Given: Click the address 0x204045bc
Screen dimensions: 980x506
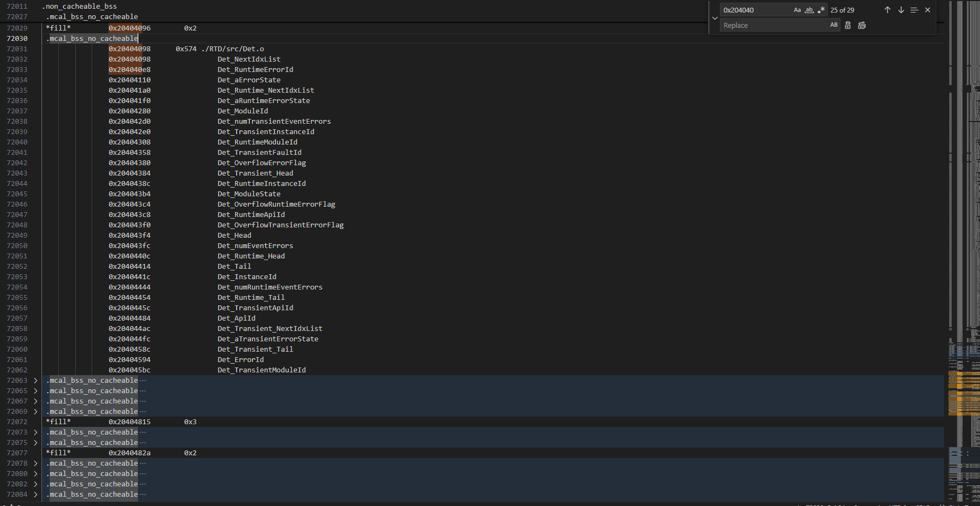Looking at the screenshot, I should coord(130,370).
